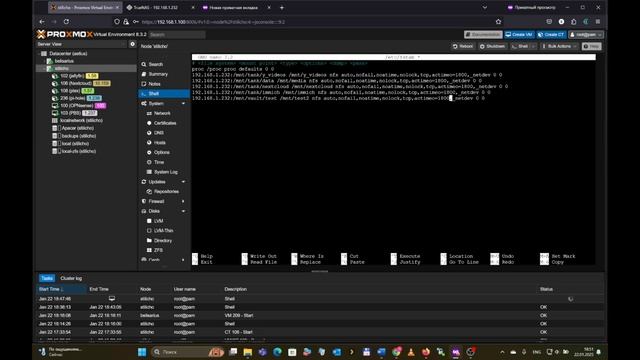Open the browser hamburger menu

click(598, 22)
